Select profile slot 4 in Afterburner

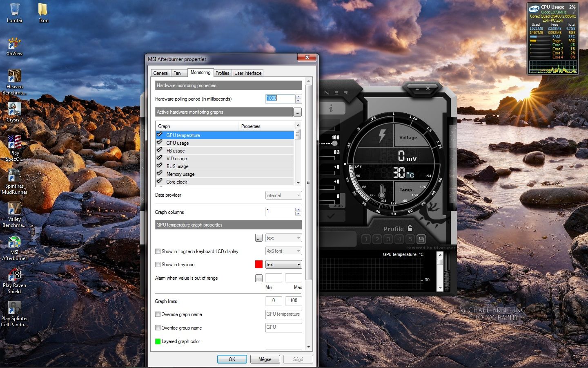click(x=399, y=239)
